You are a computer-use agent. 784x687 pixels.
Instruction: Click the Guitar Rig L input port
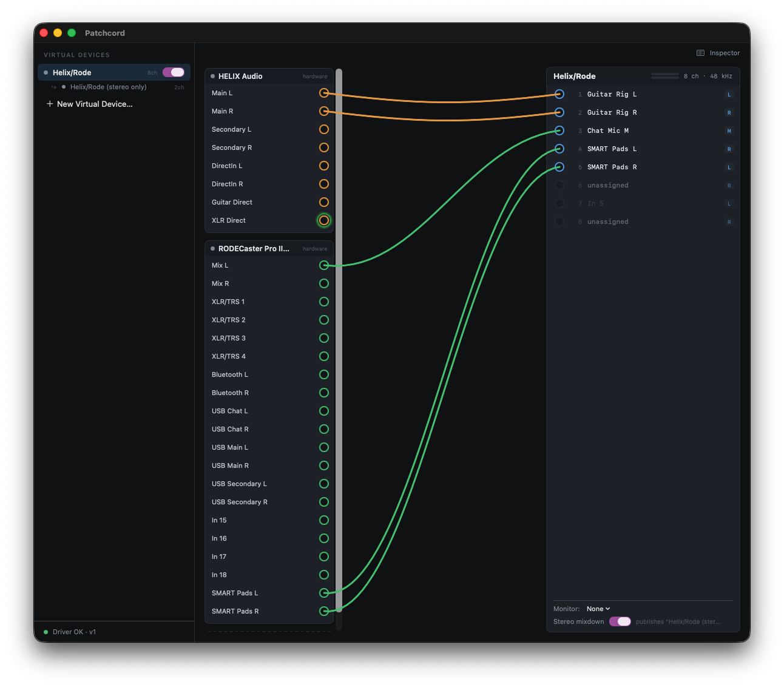coord(559,94)
